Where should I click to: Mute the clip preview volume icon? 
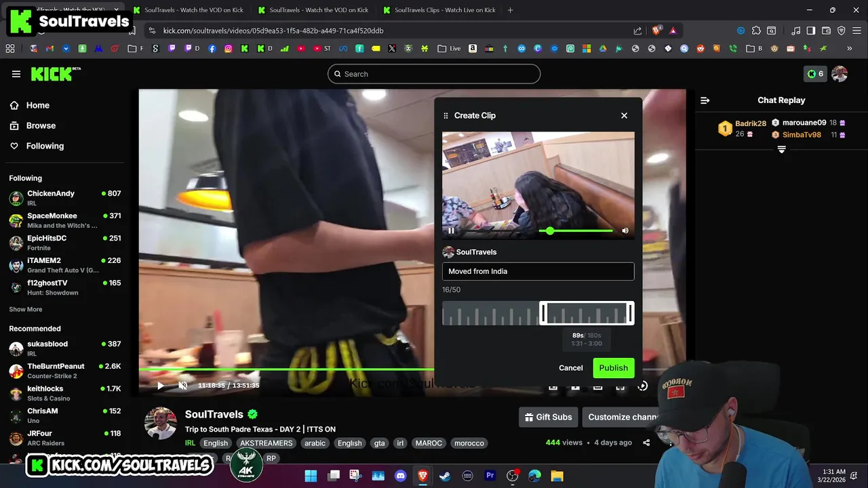(x=625, y=230)
